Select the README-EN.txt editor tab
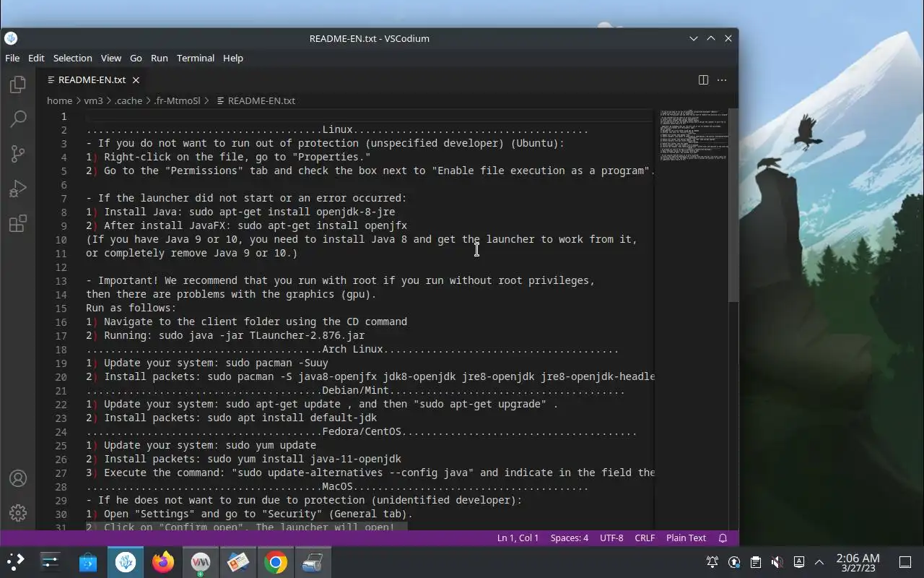Viewport: 924px width, 578px height. click(92, 80)
